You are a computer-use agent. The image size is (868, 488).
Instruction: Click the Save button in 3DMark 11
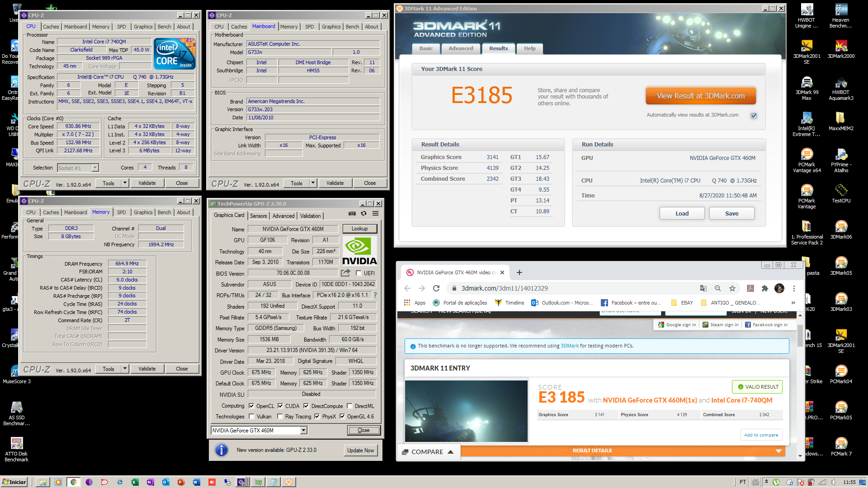pyautogui.click(x=731, y=213)
